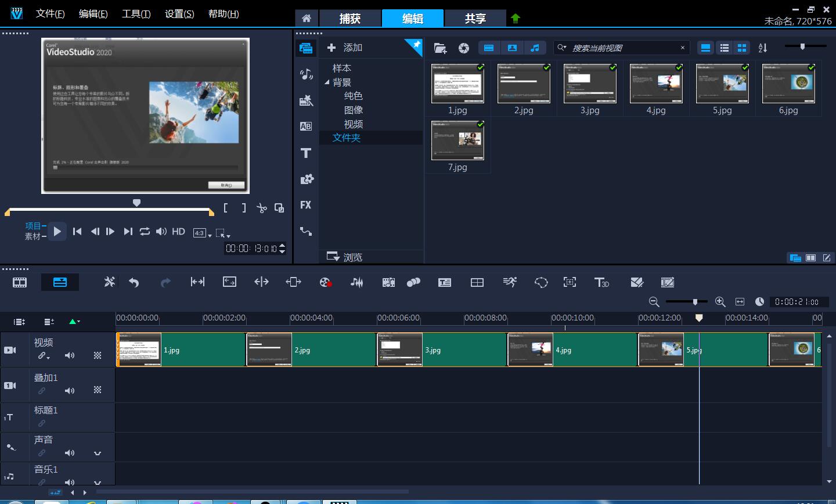Open the Title library T icon
Image resolution: width=836 pixels, height=504 pixels.
pyautogui.click(x=306, y=153)
